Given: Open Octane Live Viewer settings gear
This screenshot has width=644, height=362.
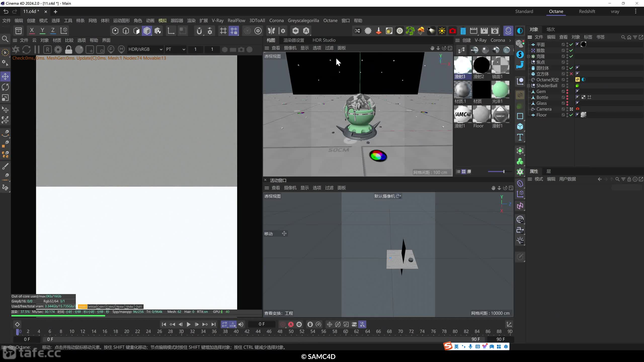Looking at the screenshot, I should click(x=58, y=50).
